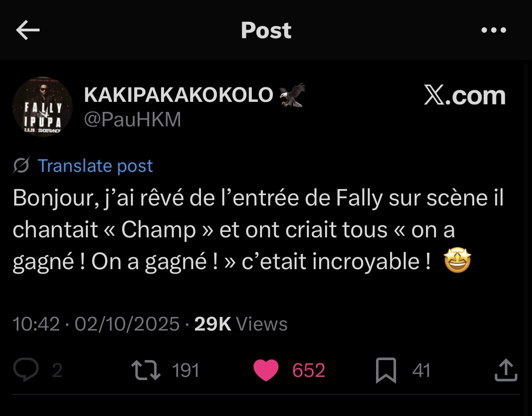Tap the @PauHKM handle
This screenshot has height=416, width=532.
tap(132, 120)
